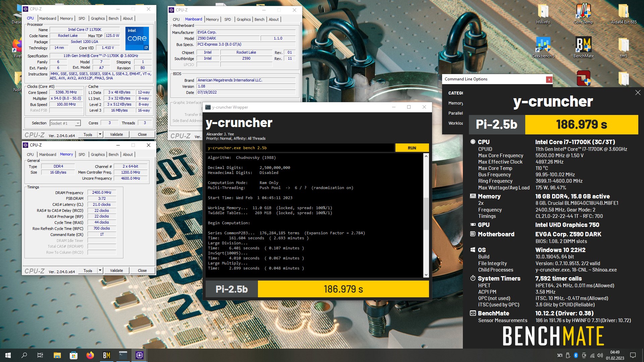Open Graphics tab in the Mainboard CPU-Z window

[x=244, y=19]
